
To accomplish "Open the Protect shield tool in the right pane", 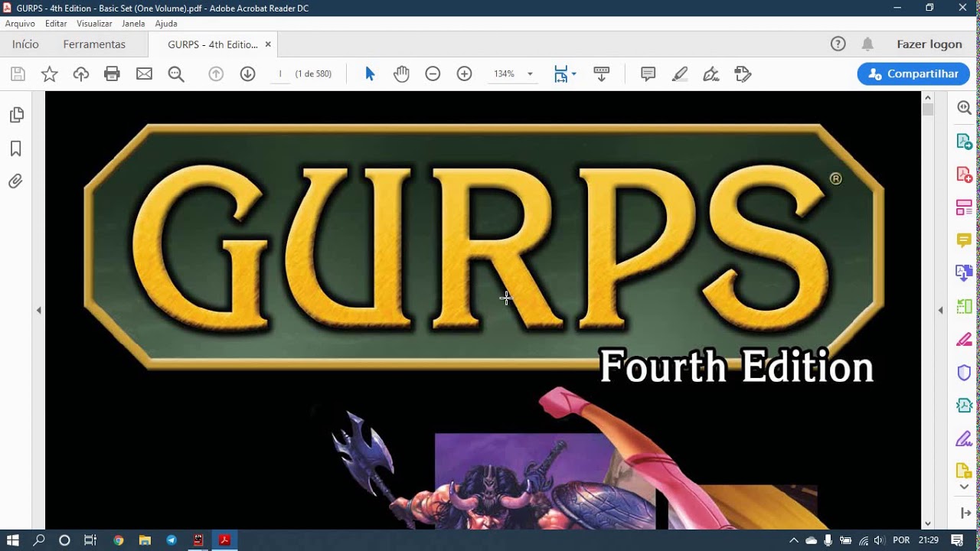I will coord(964,373).
